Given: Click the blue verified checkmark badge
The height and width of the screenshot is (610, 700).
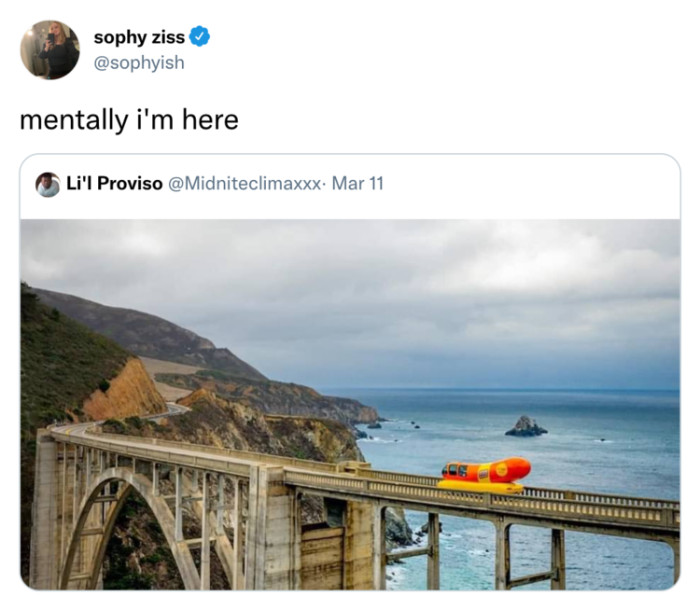Looking at the screenshot, I should tap(200, 37).
